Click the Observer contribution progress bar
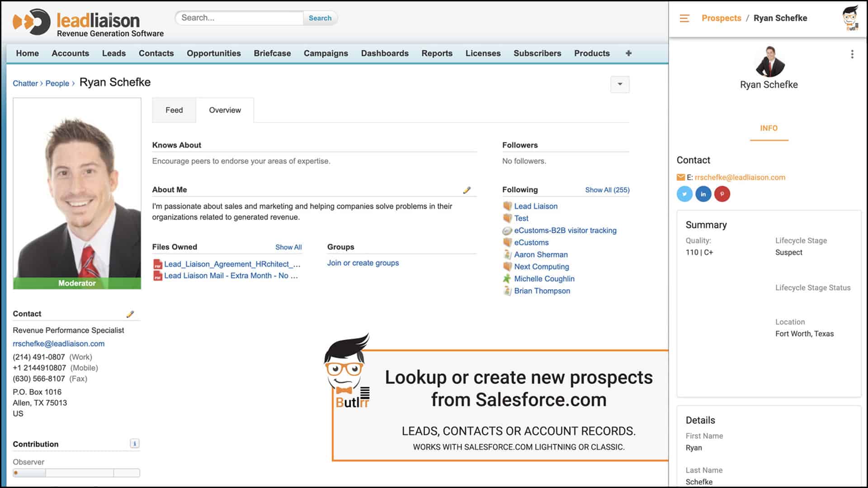The height and width of the screenshot is (488, 868). pyautogui.click(x=76, y=473)
